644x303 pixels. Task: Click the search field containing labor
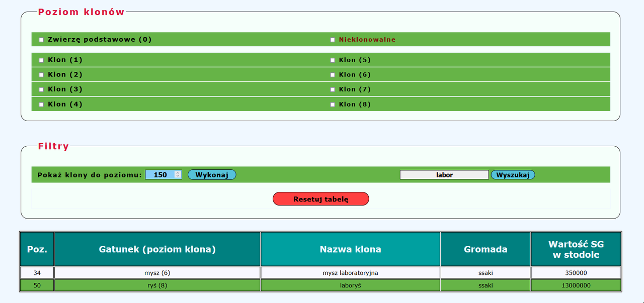click(444, 175)
